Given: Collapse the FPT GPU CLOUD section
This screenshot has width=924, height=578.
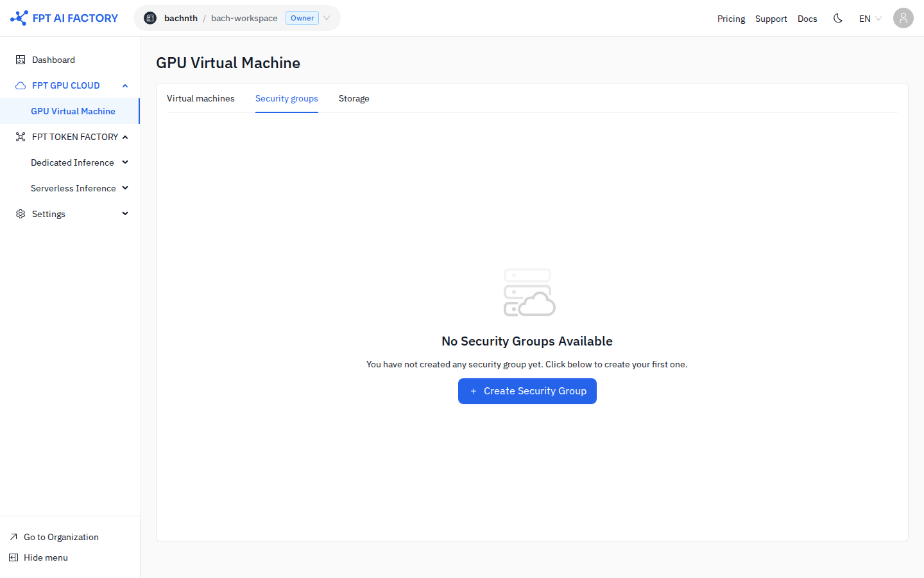Looking at the screenshot, I should (125, 85).
